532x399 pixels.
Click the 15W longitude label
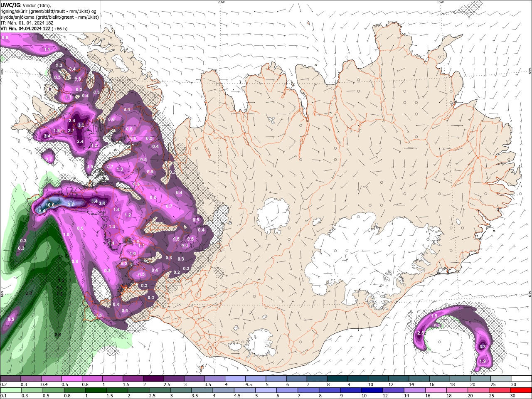tap(440, 2)
